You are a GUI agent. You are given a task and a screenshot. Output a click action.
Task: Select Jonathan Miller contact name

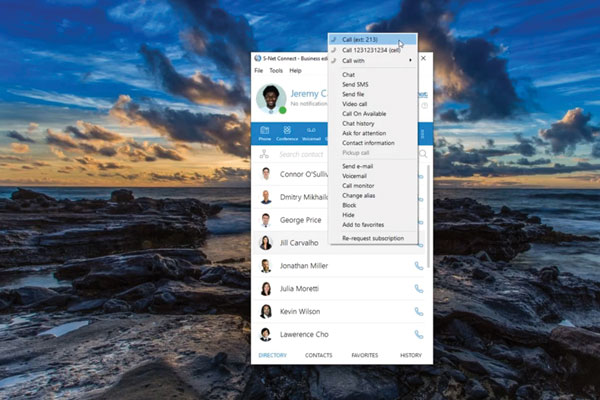click(304, 266)
